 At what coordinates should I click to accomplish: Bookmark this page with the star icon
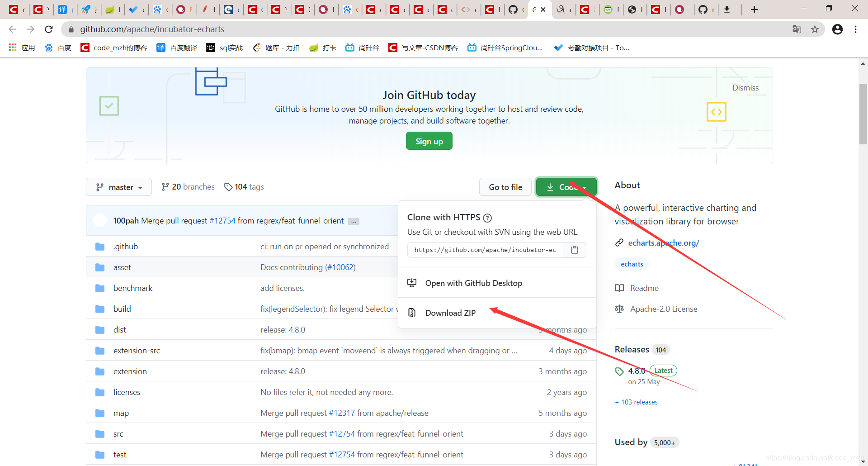[815, 29]
